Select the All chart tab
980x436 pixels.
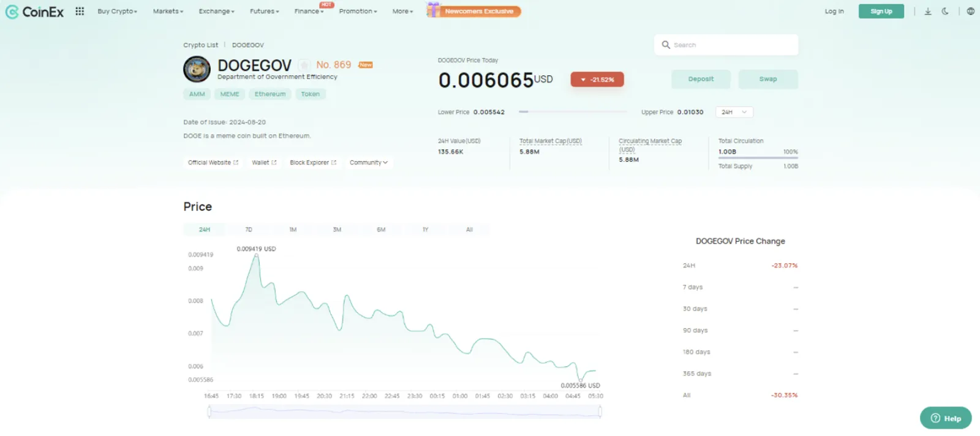(469, 230)
